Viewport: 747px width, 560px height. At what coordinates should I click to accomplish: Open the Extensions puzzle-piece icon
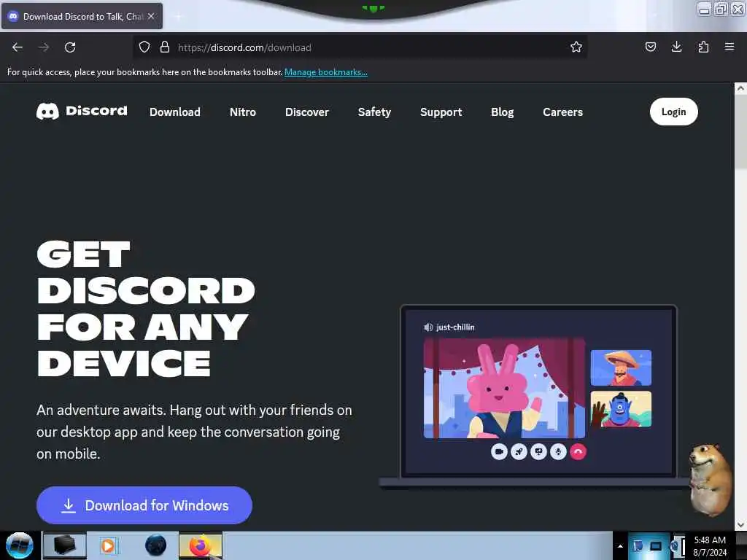703,47
